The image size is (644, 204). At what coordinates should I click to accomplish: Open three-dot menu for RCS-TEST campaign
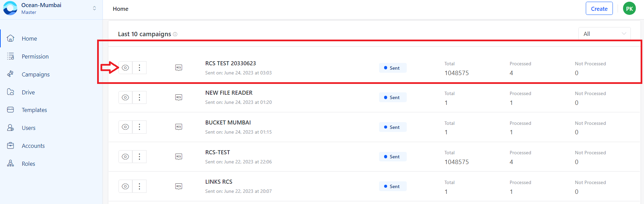click(139, 157)
